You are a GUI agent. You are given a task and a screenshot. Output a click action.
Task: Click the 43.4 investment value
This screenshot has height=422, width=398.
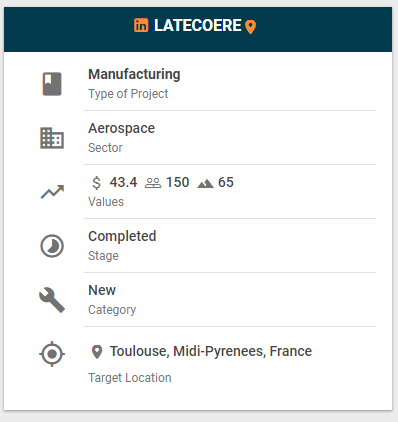click(x=123, y=182)
